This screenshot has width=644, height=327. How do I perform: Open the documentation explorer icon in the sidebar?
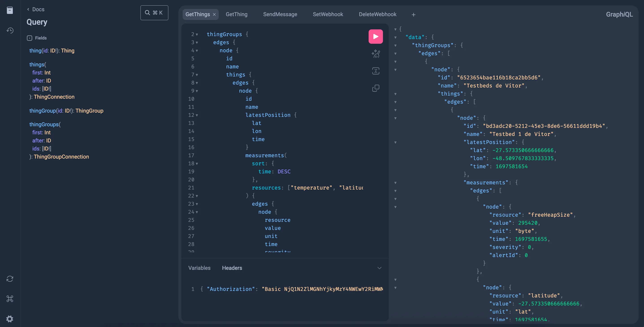[10, 11]
